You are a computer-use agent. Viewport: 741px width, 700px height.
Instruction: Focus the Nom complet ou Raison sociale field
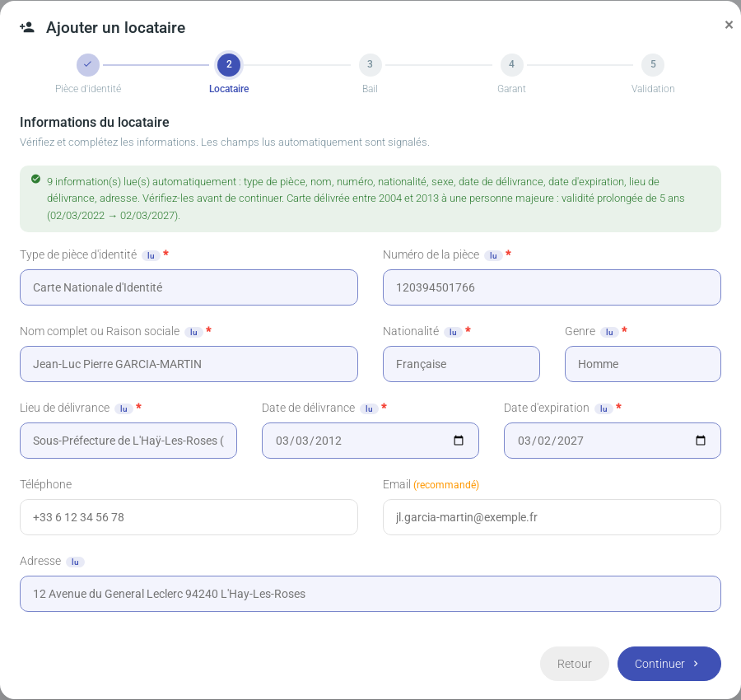point(189,364)
